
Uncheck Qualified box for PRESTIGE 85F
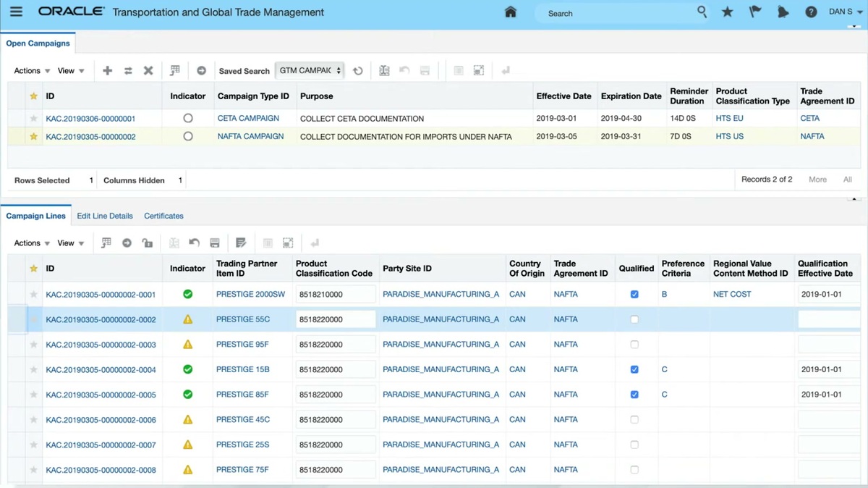click(x=634, y=395)
